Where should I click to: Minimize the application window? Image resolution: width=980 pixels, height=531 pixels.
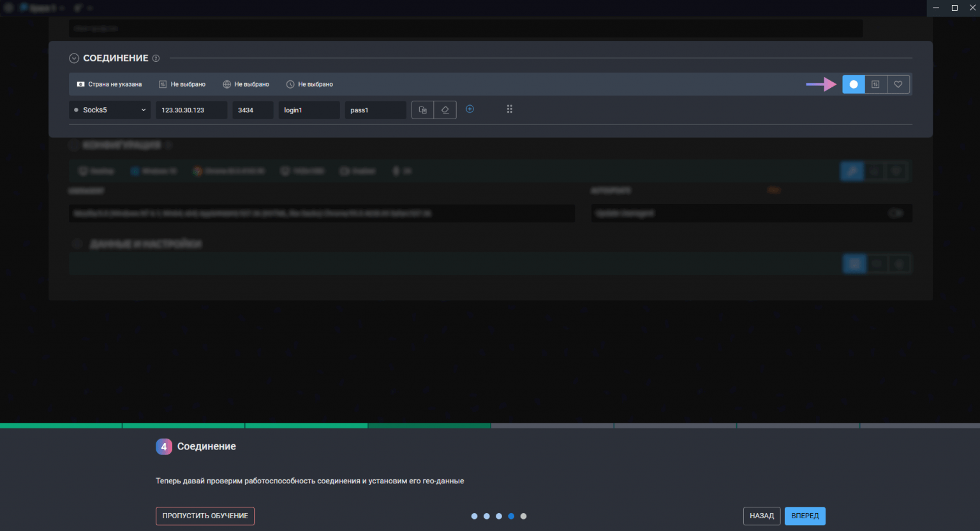pyautogui.click(x=936, y=8)
